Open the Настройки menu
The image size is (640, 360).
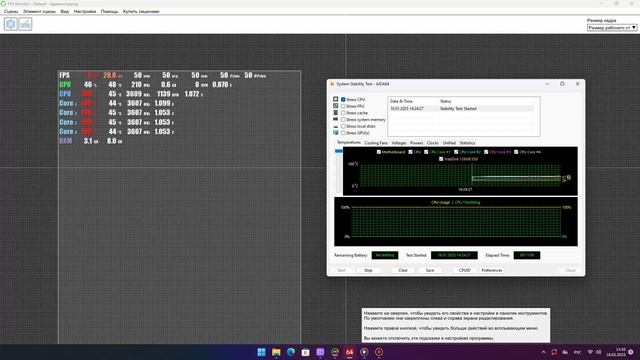click(x=84, y=11)
